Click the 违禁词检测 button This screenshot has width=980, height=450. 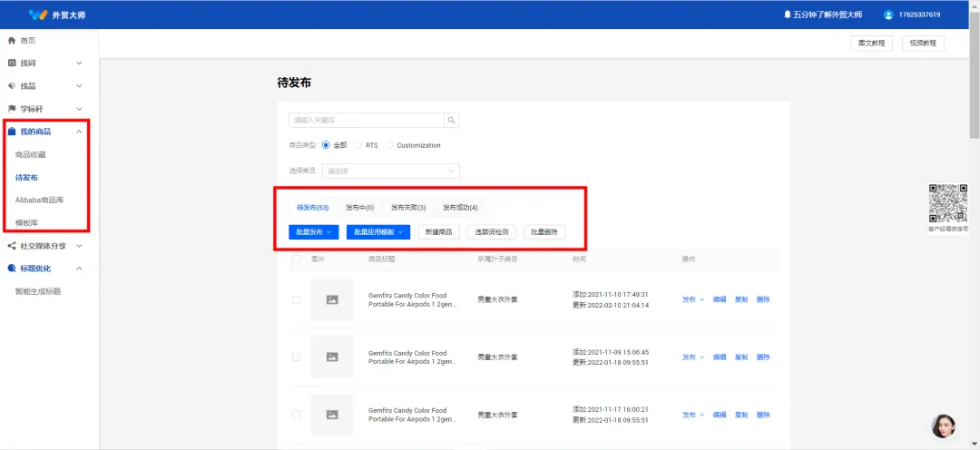491,232
